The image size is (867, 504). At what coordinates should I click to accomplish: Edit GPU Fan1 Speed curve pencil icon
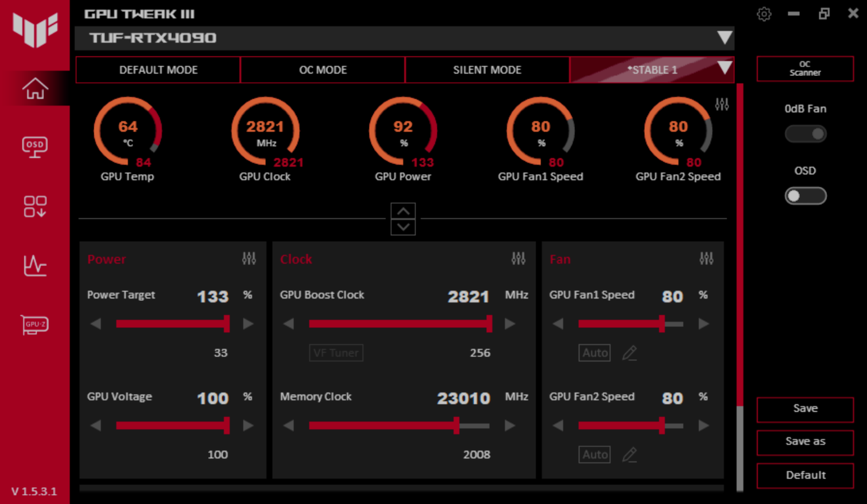tap(629, 353)
